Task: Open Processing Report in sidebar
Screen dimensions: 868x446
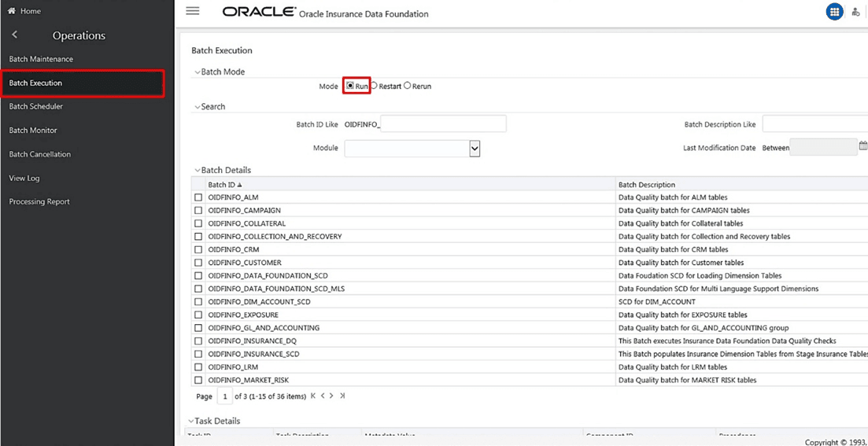Action: coord(39,201)
